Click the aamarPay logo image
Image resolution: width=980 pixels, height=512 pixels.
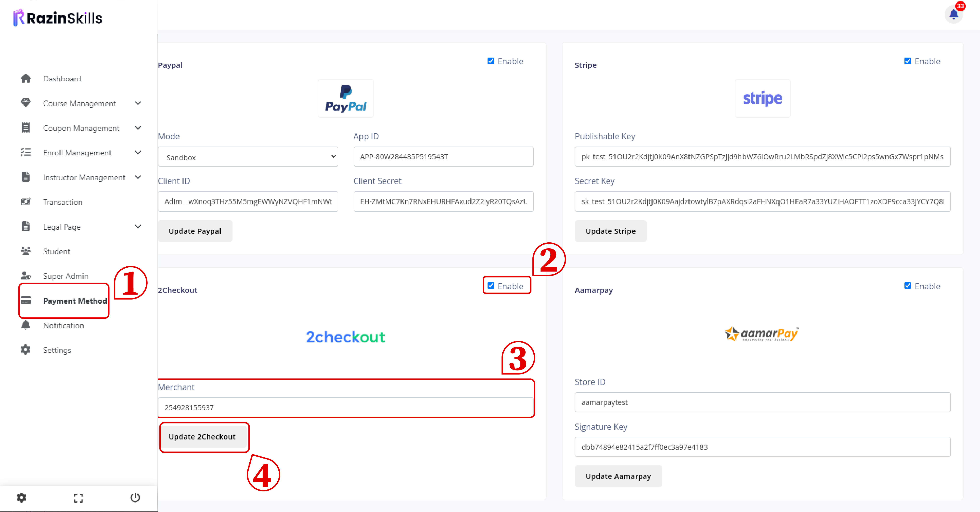[762, 334]
